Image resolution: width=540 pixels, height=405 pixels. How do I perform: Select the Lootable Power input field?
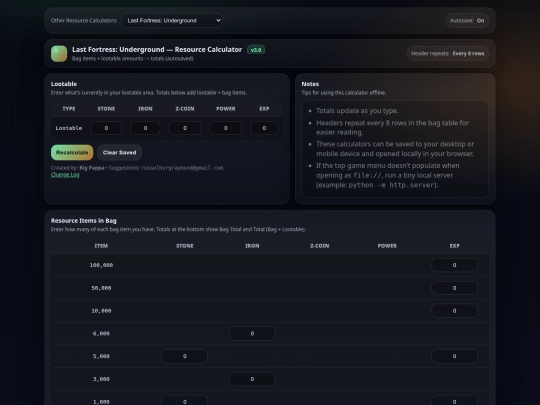[226, 128]
